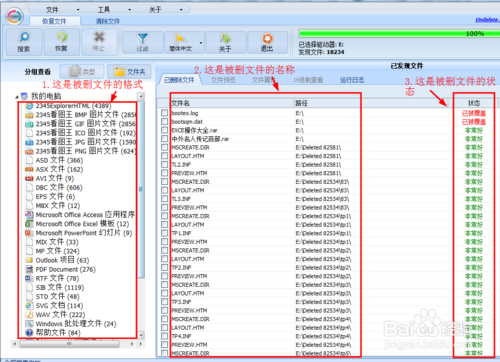Click the 简体中文 language flag icon

pyautogui.click(x=180, y=39)
